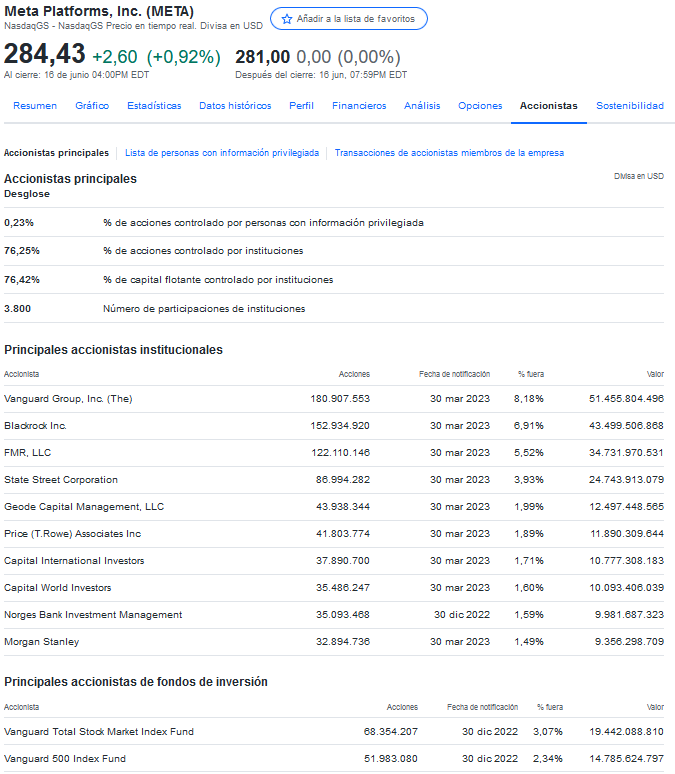Click Geode Capital Management, LLC name
This screenshot has height=774, width=675.
[x=84, y=507]
